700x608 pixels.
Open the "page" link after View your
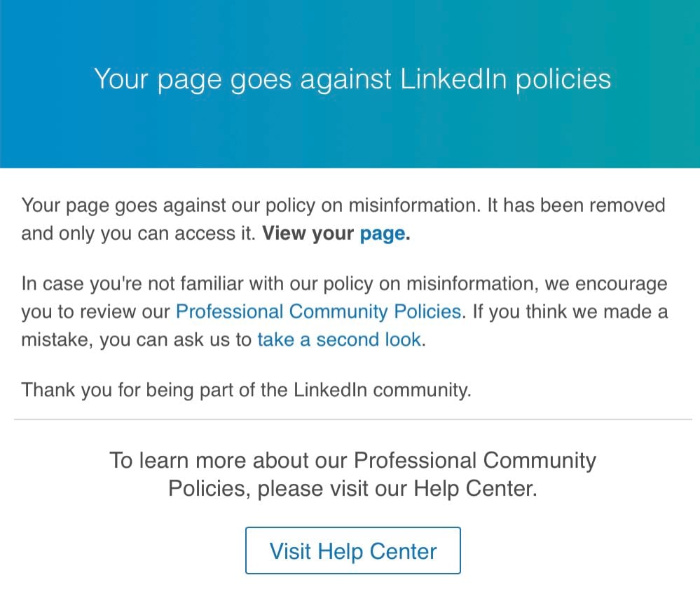tap(383, 234)
